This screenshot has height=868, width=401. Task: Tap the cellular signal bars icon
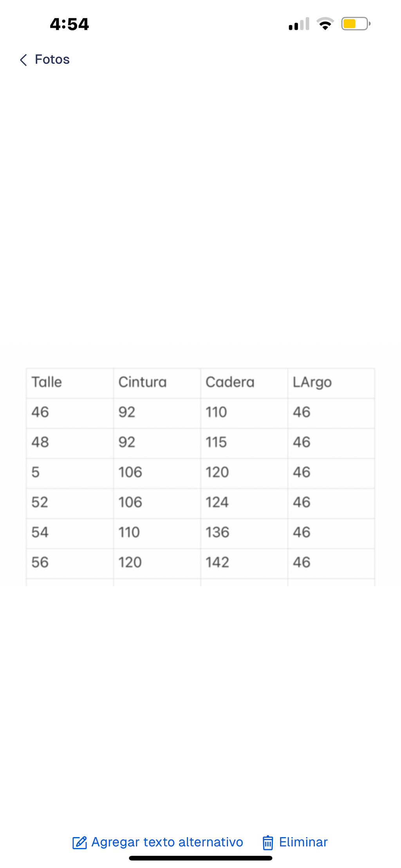click(299, 24)
